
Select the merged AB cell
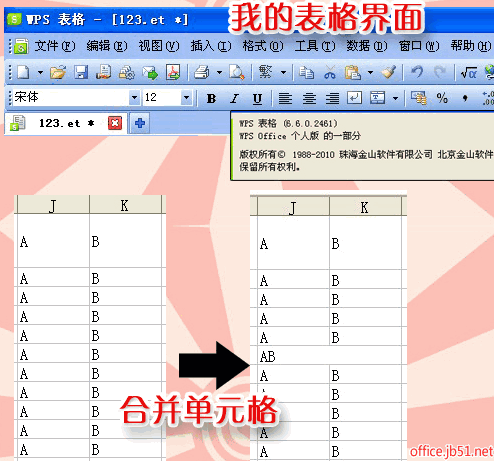click(x=329, y=356)
